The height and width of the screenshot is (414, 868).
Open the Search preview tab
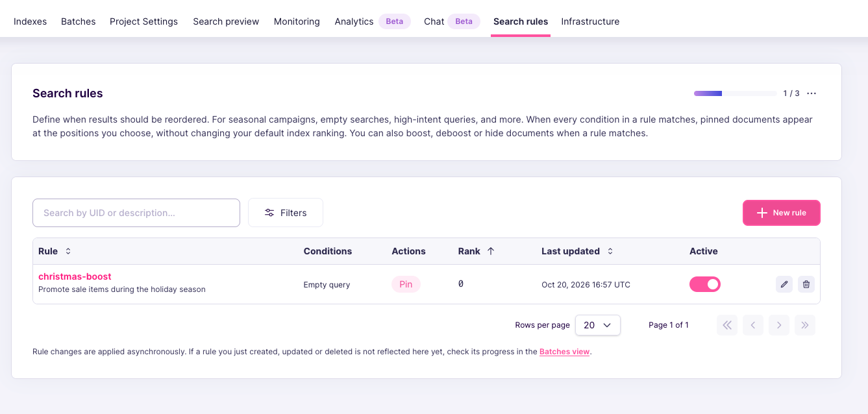[x=226, y=21]
